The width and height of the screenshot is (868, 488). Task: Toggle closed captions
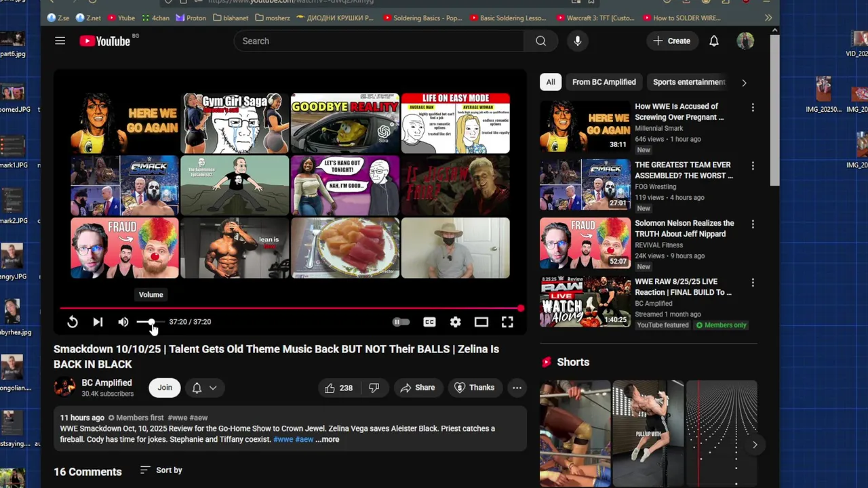[x=429, y=322]
